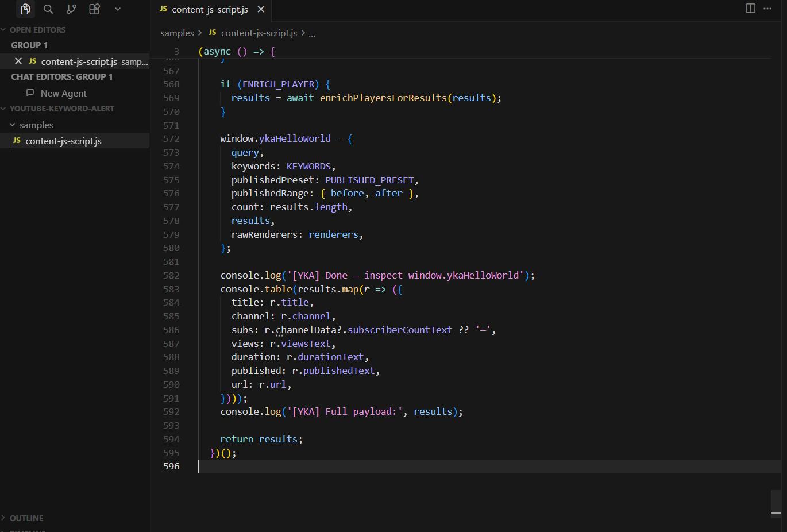Viewport: 787px width, 532px height.
Task: Open the Source Control view icon
Action: (71, 9)
